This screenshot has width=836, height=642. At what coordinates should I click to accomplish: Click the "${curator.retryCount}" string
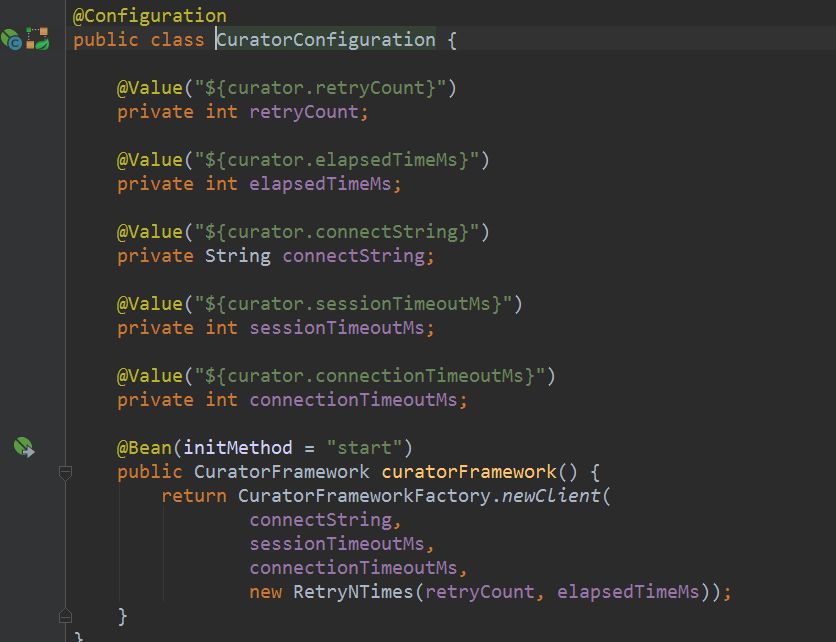320,87
